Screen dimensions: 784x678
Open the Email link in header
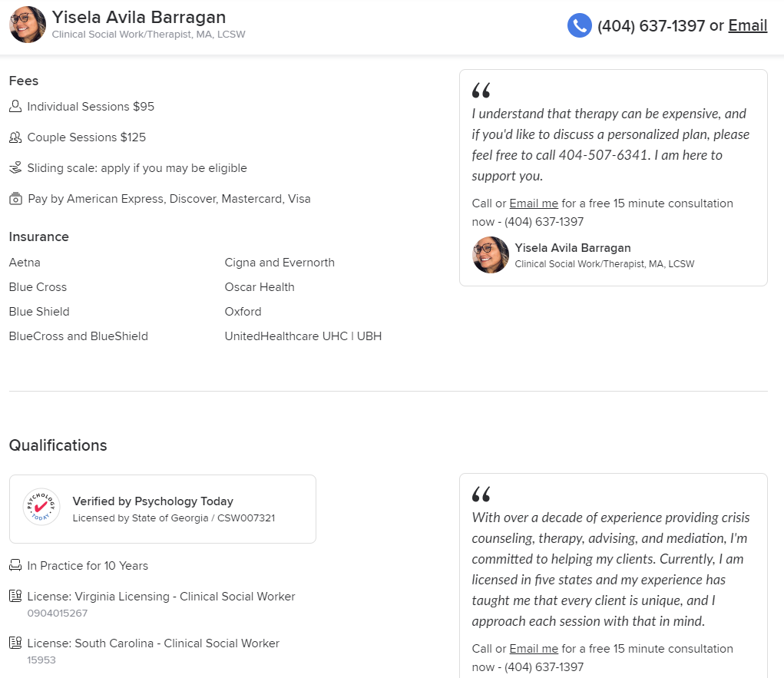click(747, 25)
